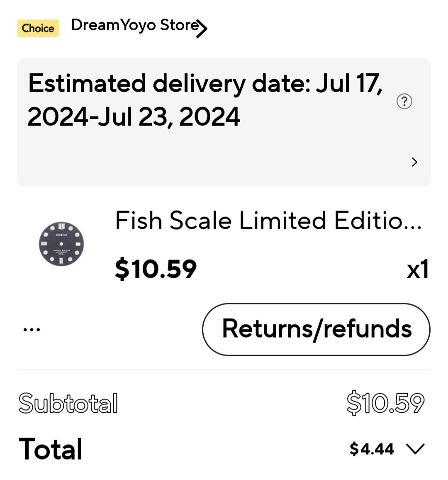Image resolution: width=448 pixels, height=480 pixels.
Task: Open the Returns/refunds button
Action: coord(316,329)
